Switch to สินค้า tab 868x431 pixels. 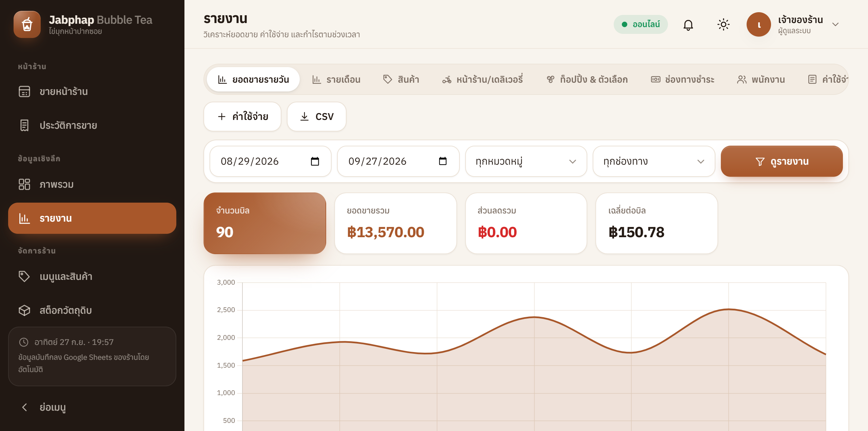(401, 79)
